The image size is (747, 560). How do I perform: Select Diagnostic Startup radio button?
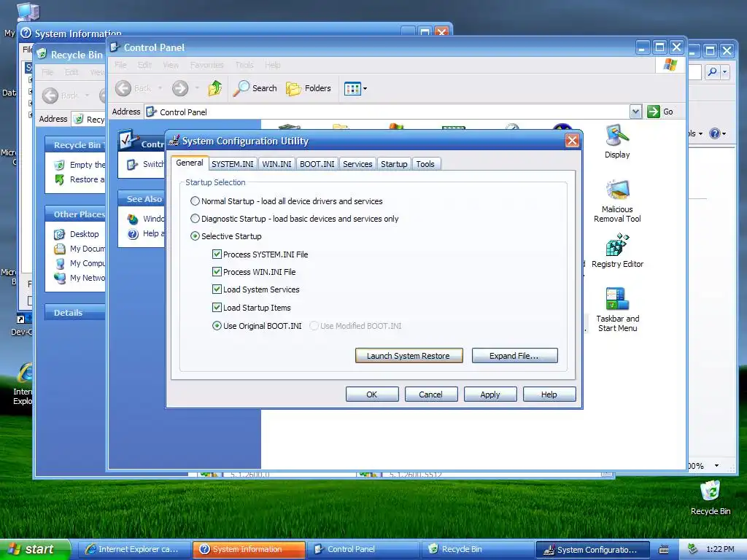pyautogui.click(x=195, y=219)
